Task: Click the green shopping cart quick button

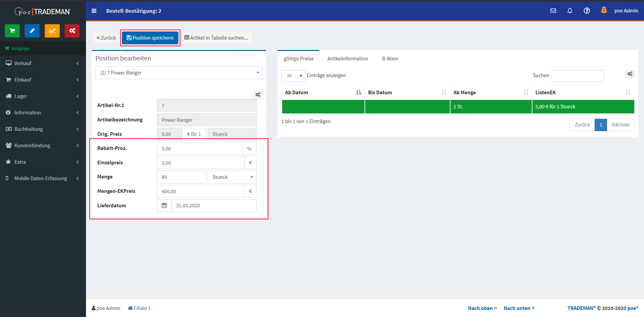Action: tap(12, 31)
